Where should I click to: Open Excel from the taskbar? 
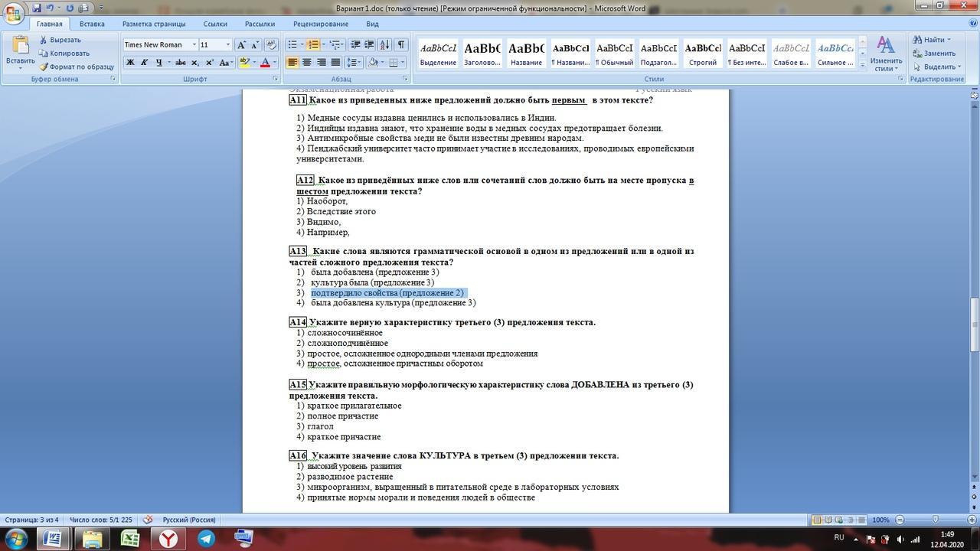pos(130,539)
